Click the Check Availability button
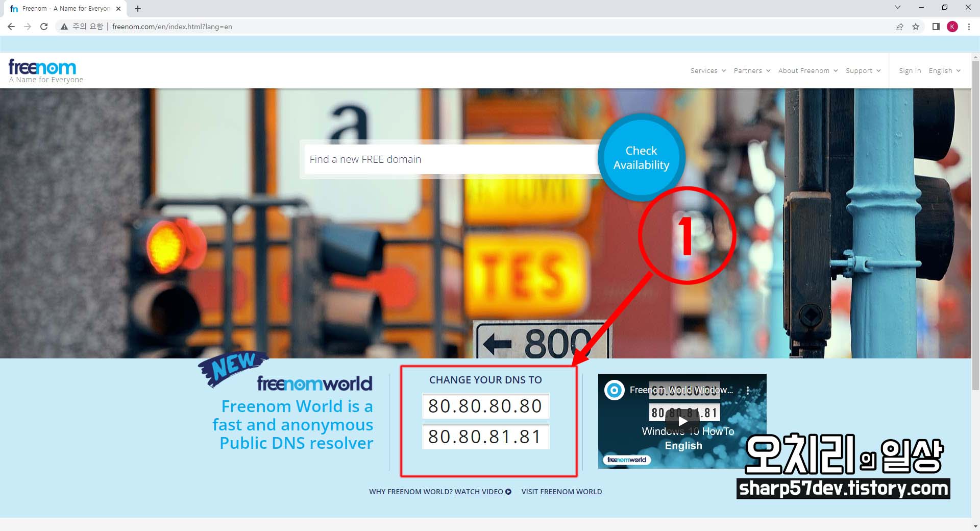 [641, 158]
